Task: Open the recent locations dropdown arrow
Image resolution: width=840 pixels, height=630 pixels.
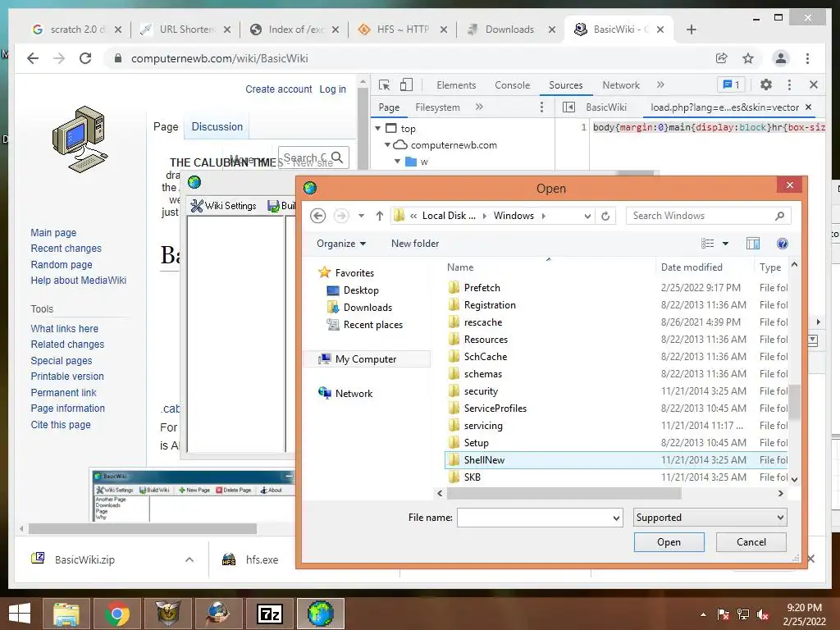Action: pyautogui.click(x=361, y=216)
